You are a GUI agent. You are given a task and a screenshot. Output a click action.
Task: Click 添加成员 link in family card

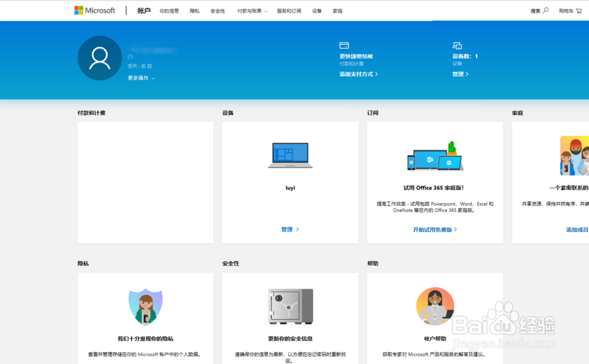[577, 230]
